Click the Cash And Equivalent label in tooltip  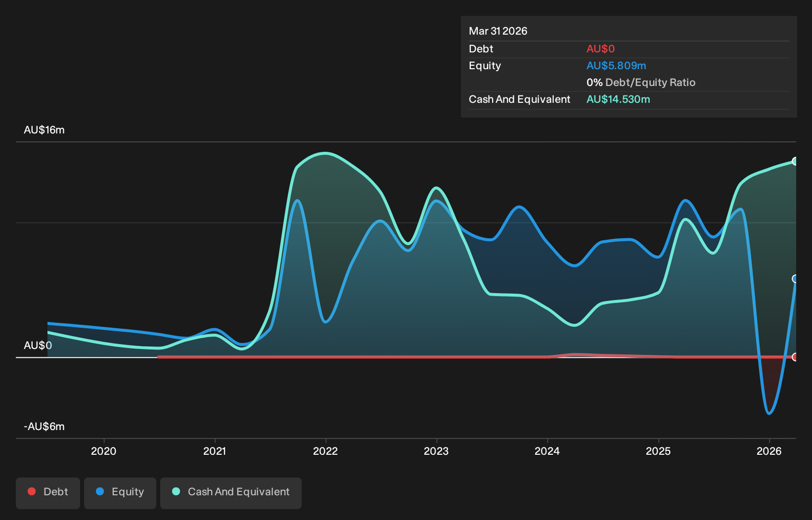click(x=519, y=99)
